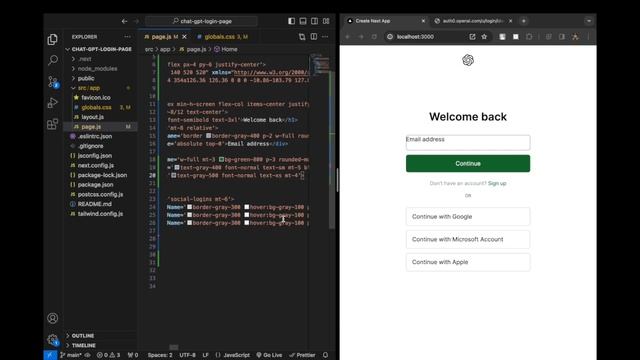Open .gitignore file
The width and height of the screenshot is (640, 360).
[91, 146]
